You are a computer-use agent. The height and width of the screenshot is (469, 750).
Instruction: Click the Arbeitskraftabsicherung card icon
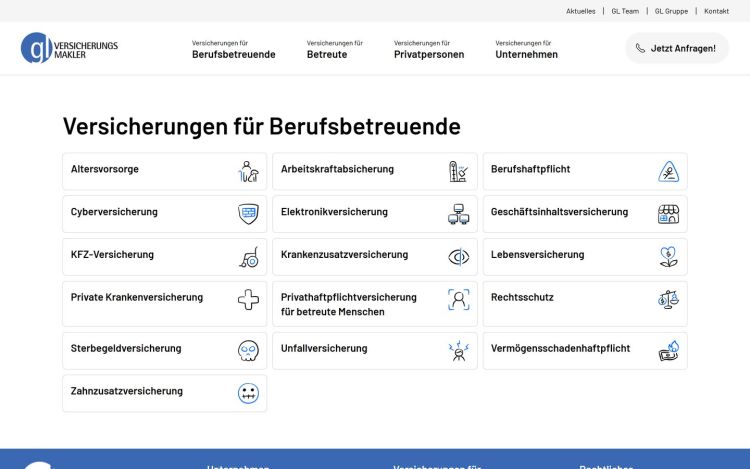pos(458,172)
